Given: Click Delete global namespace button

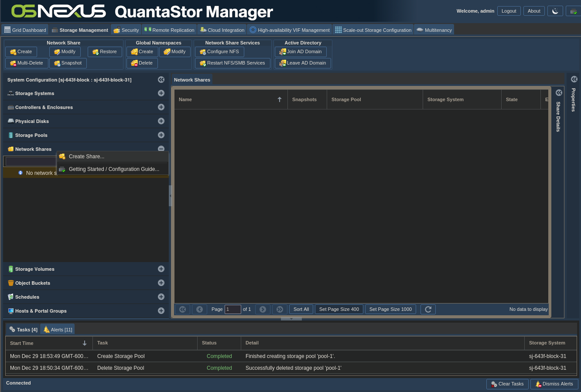Looking at the screenshot, I should (142, 63).
